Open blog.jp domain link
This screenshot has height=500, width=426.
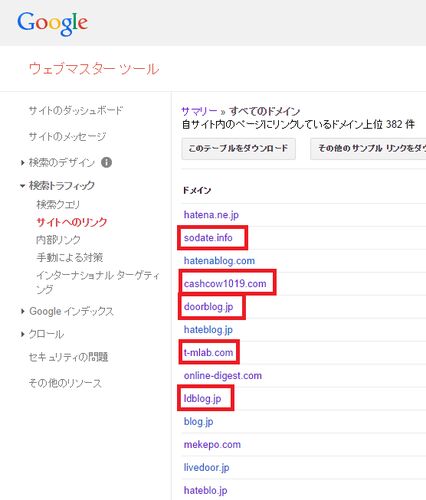click(199, 422)
